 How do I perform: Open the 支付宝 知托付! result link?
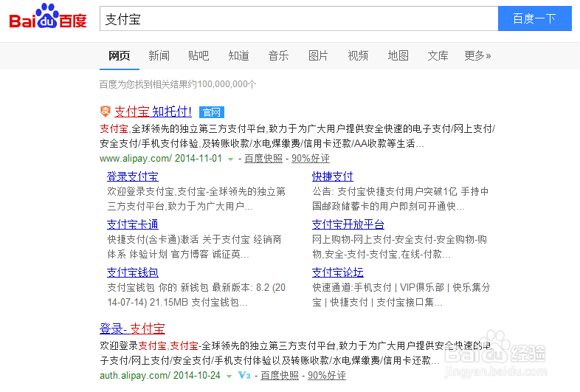click(153, 111)
